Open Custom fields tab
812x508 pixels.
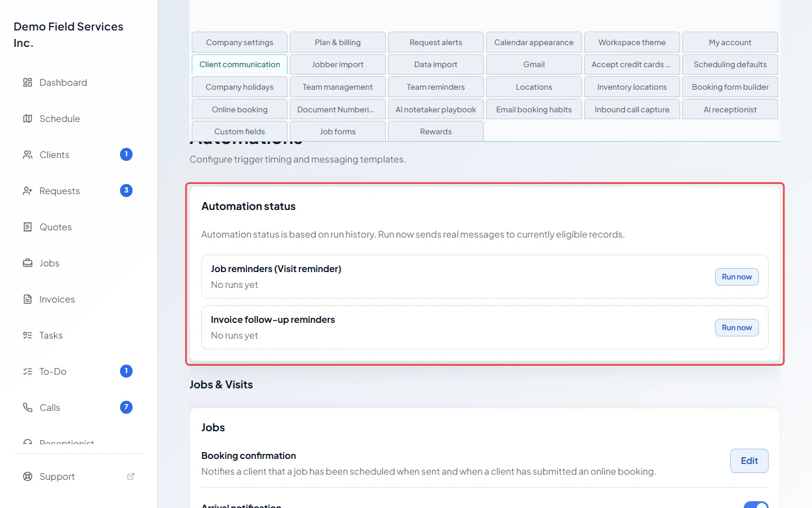240,132
